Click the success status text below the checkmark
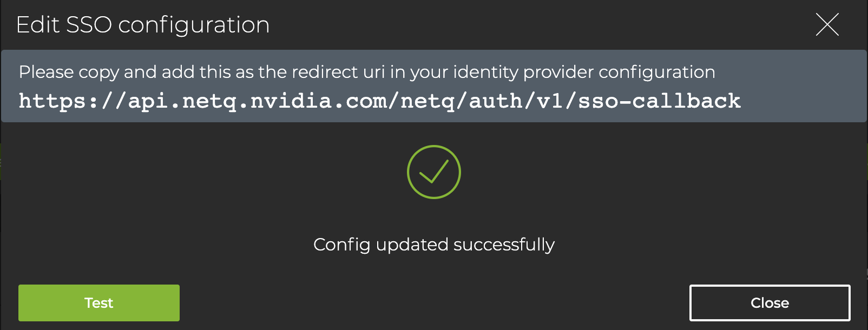 (433, 245)
